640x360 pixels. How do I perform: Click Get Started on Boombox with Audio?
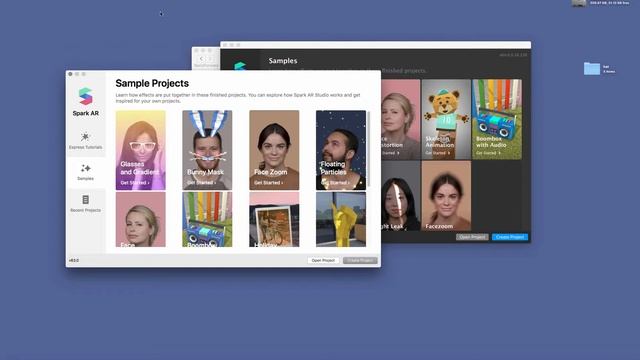[488, 153]
